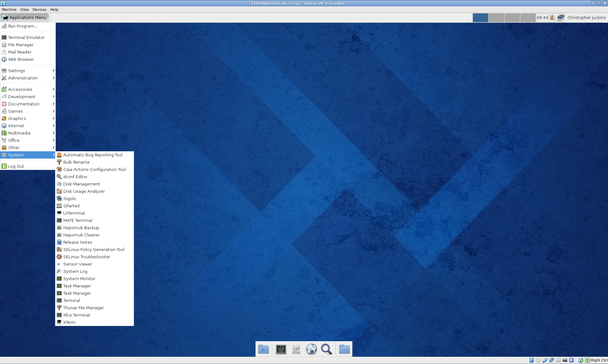Image resolution: width=608 pixels, height=364 pixels.
Task: Click the Applications Menu button
Action: click(25, 17)
